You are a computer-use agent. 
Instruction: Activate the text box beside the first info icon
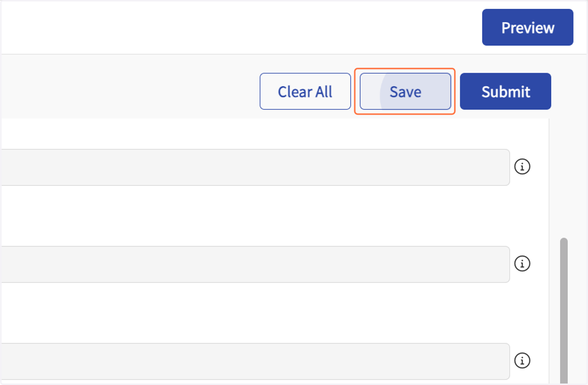(x=255, y=167)
